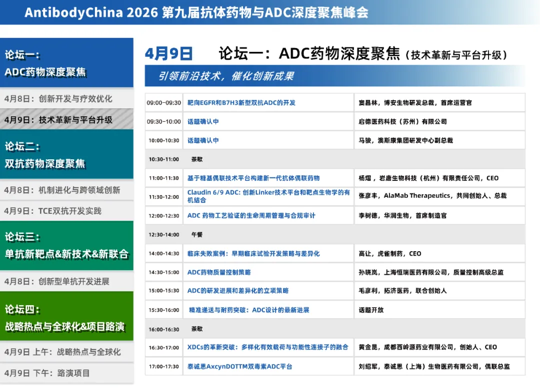Click speaker 高让,虎雀制药,CEO

(x=390, y=253)
